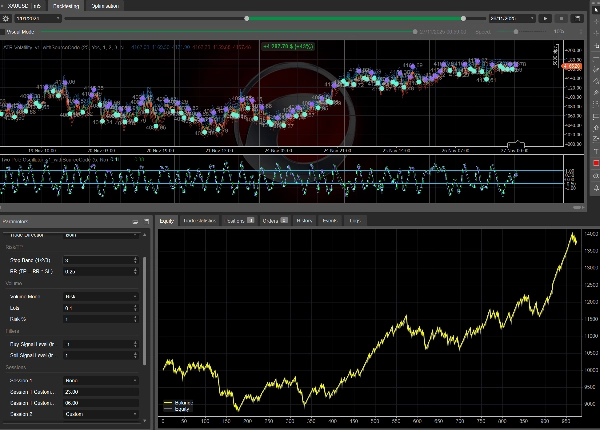Toggle the Visual Mode checkbox
This screenshot has height=430, width=600.
click(x=2, y=32)
